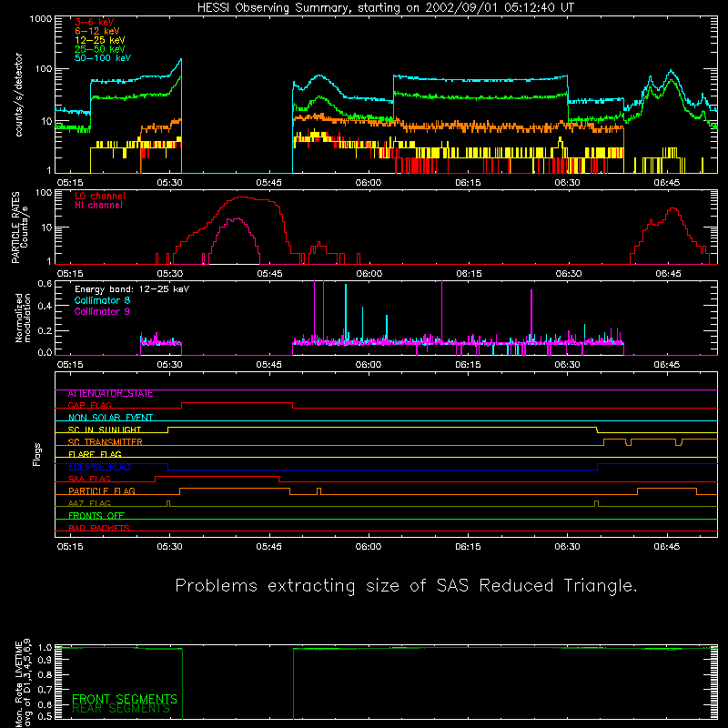Viewport: 728px width, 728px height.
Task: Click the '06:45' time label under the Flags panel
Action: pyautogui.click(x=666, y=547)
